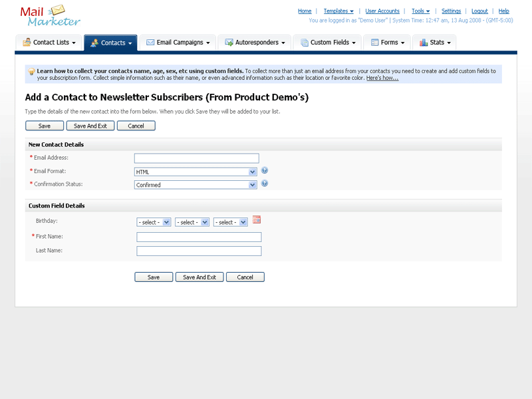Viewport: 532px width, 399px height.
Task: Open the third Birthday select dropdown
Action: 231,222
